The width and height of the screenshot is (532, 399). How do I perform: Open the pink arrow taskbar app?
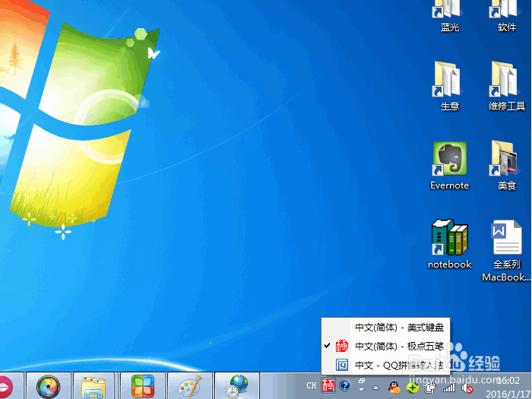5,387
